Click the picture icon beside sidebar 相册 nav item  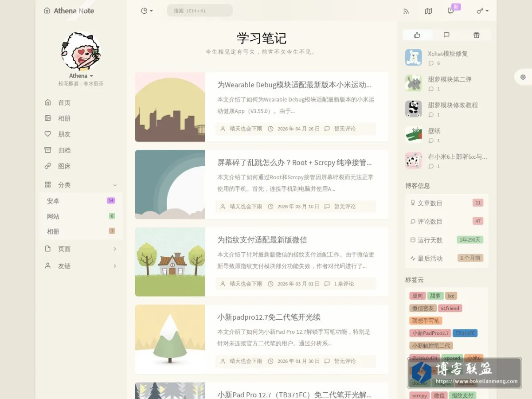pyautogui.click(x=48, y=118)
